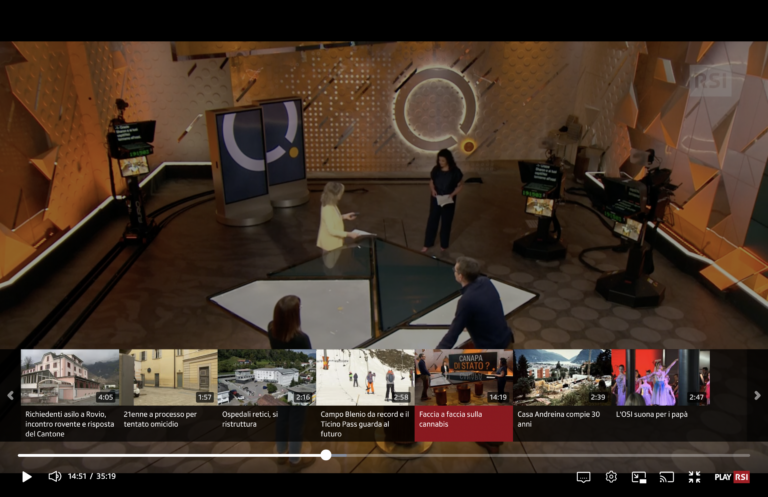
Task: Enable picture-in-picture mode
Action: pos(639,477)
